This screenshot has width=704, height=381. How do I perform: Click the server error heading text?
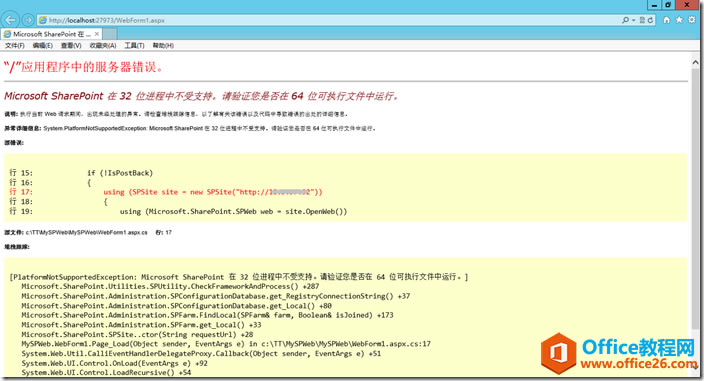coord(84,67)
